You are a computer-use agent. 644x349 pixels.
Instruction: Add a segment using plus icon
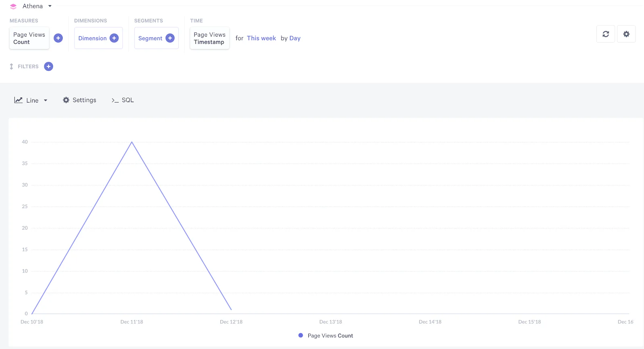(x=170, y=38)
